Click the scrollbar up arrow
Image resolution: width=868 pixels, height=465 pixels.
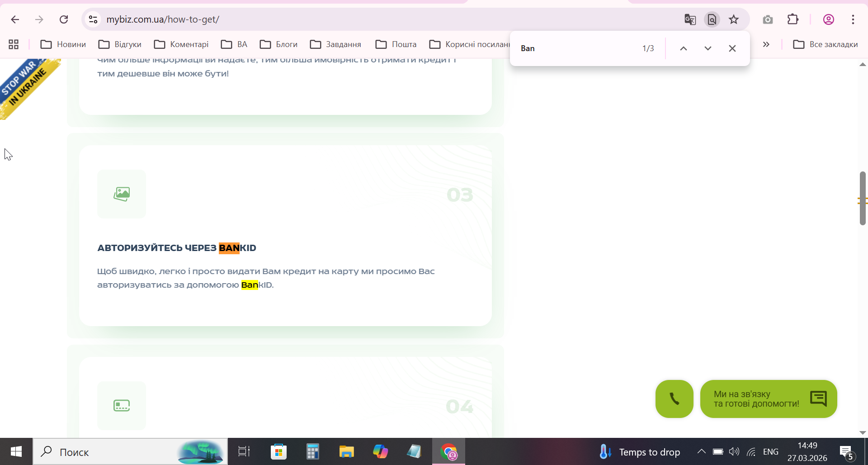pyautogui.click(x=863, y=65)
